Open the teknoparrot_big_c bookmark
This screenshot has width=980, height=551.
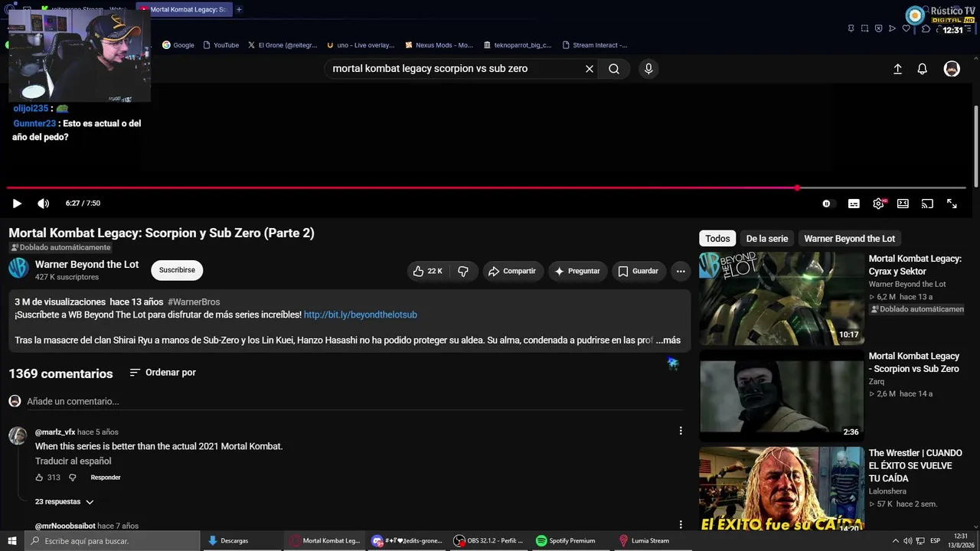518,45
